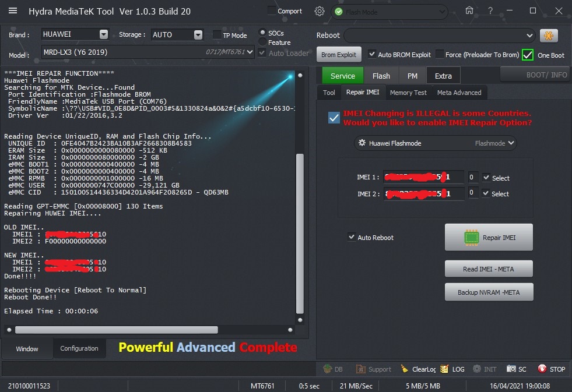572x392 pixels.
Task: Take screenshot with SC icon
Action: (511, 369)
